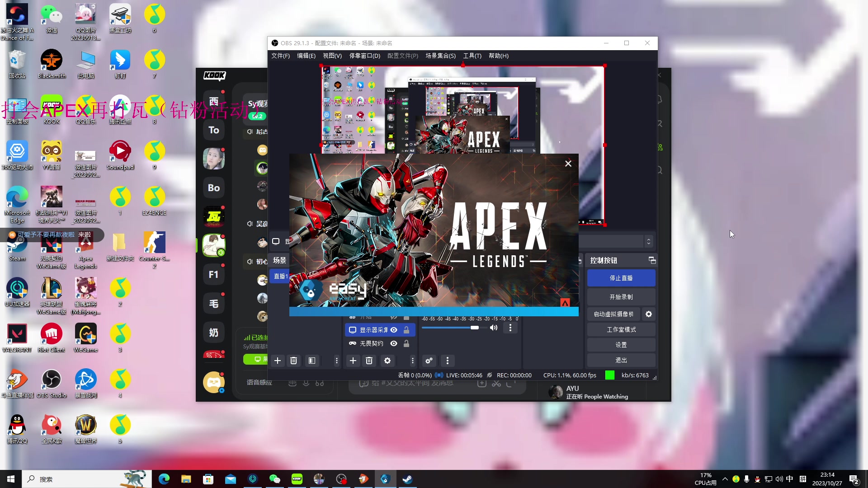Open the 编辑(E) menu in OBS
The image size is (868, 488).
[306, 56]
